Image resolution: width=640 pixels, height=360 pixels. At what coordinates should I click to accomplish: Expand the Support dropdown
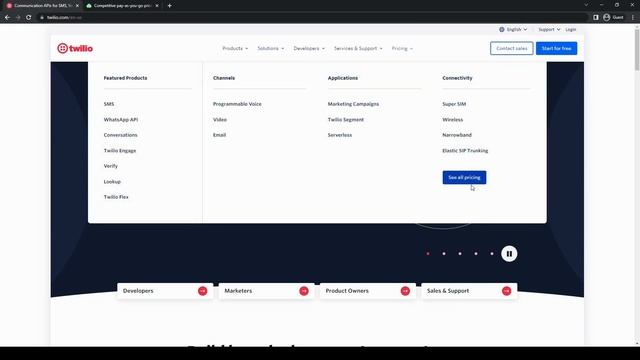pyautogui.click(x=549, y=29)
